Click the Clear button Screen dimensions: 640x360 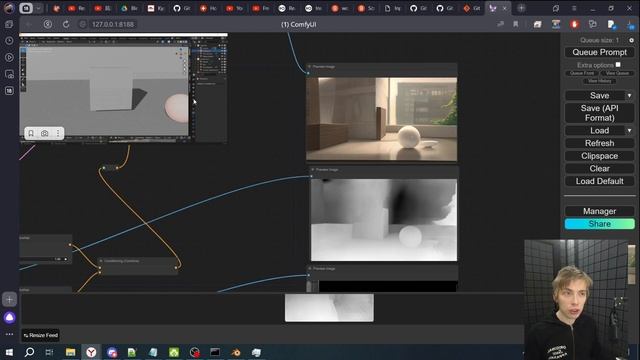pos(599,169)
